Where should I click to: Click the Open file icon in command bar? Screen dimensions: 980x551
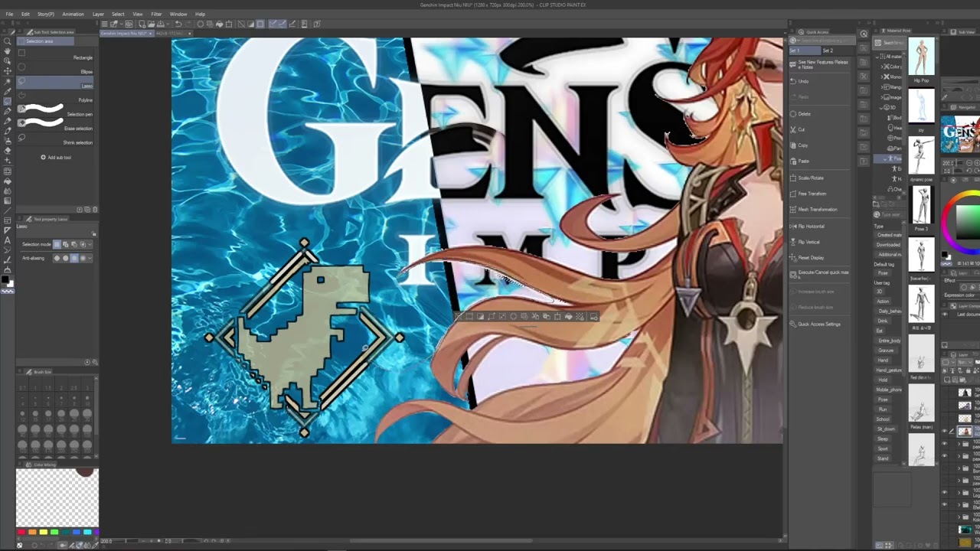151,24
